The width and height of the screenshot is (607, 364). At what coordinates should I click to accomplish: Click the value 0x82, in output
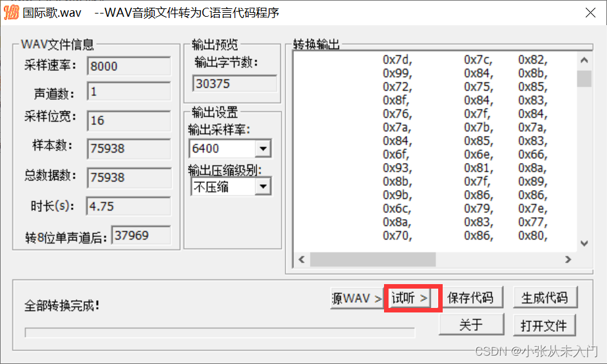pyautogui.click(x=533, y=60)
